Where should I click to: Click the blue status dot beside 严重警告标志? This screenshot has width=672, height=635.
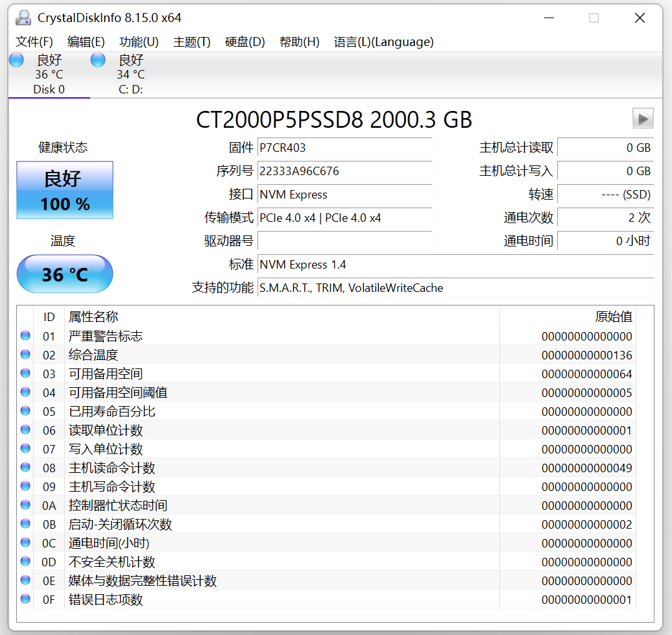click(25, 335)
